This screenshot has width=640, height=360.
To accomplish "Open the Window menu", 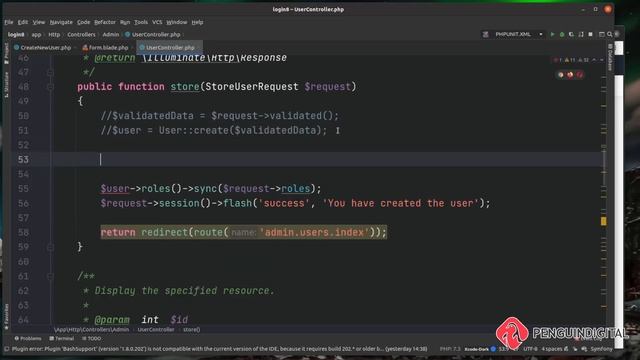I will pos(176,22).
